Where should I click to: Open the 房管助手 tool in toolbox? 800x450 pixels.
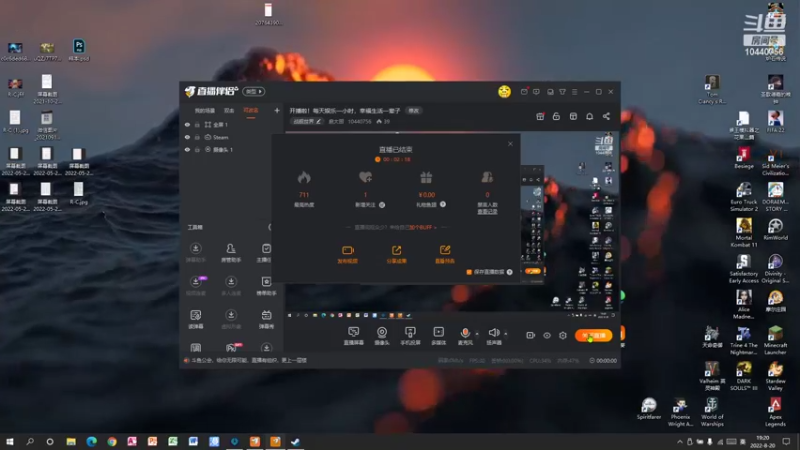point(231,253)
